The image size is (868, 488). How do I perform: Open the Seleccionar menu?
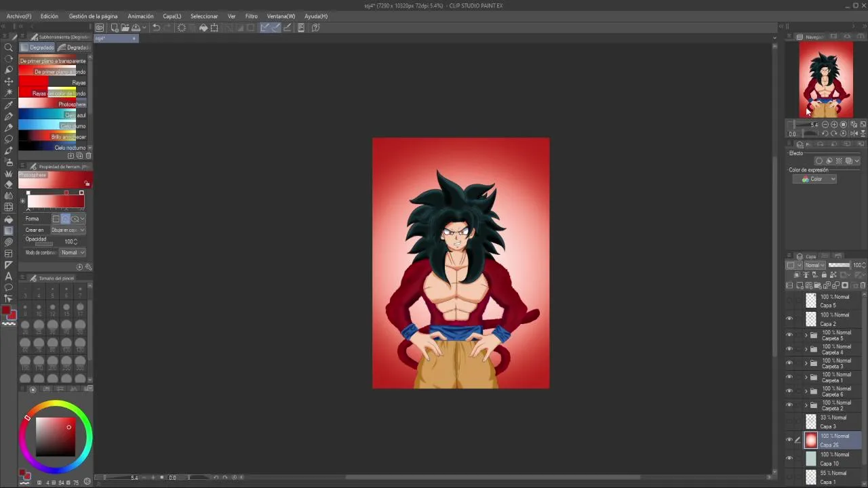pyautogui.click(x=204, y=16)
